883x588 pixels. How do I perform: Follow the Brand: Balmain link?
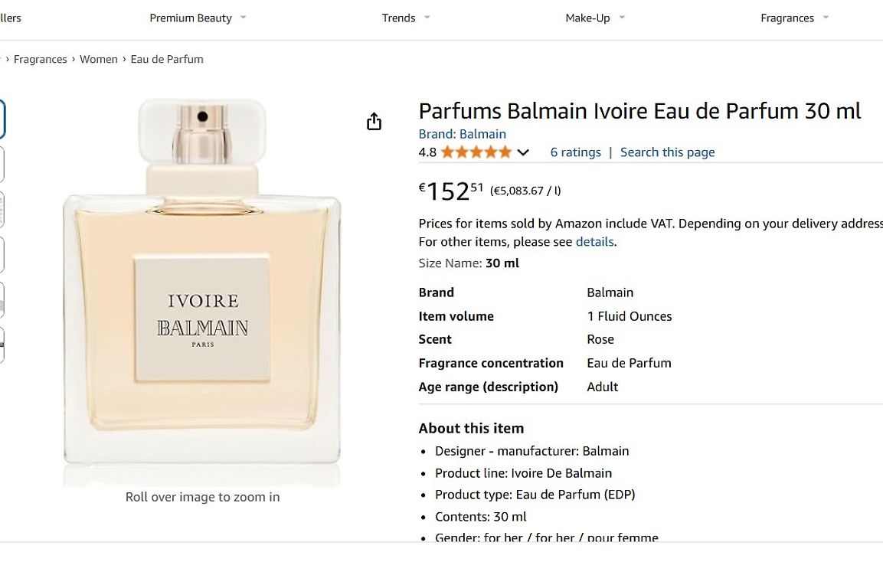[x=462, y=134]
